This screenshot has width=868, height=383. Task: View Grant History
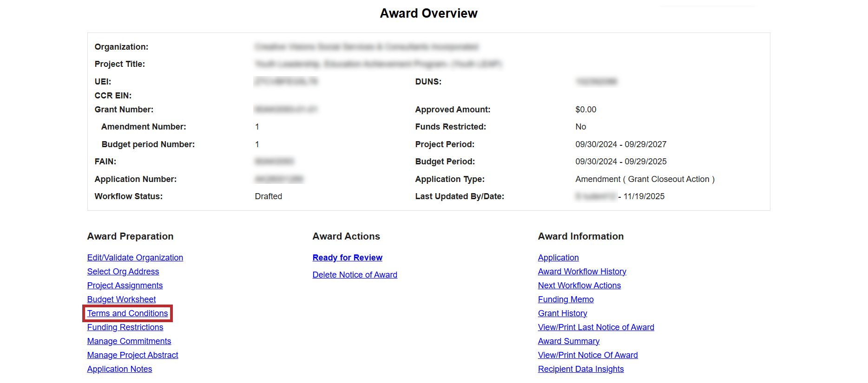[562, 313]
